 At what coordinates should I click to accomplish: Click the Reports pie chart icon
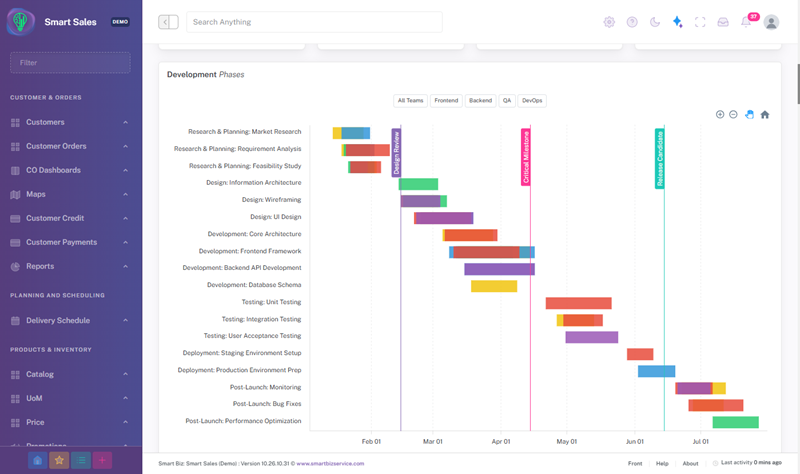[15, 266]
